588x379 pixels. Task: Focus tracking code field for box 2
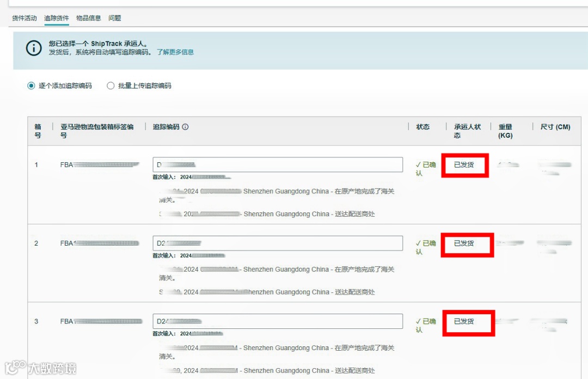pos(278,243)
